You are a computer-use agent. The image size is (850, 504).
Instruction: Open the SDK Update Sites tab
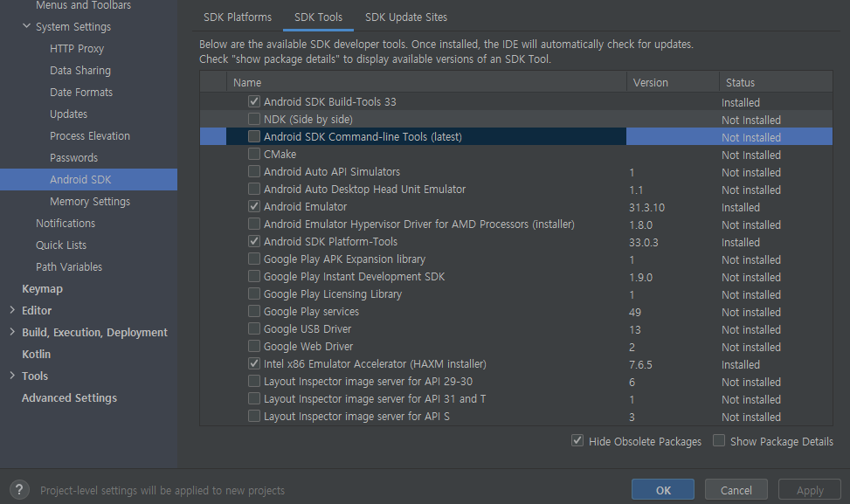click(406, 17)
